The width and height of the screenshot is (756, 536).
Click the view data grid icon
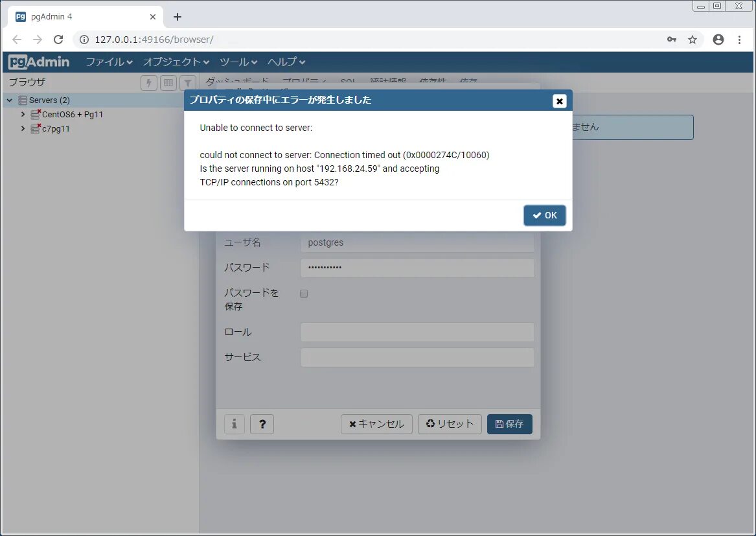(x=168, y=82)
